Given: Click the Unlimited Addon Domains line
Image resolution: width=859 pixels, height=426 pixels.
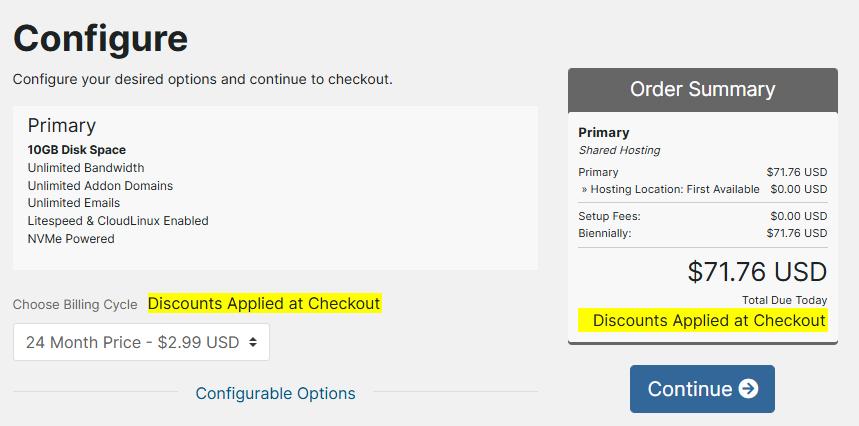Looking at the screenshot, I should pos(100,186).
